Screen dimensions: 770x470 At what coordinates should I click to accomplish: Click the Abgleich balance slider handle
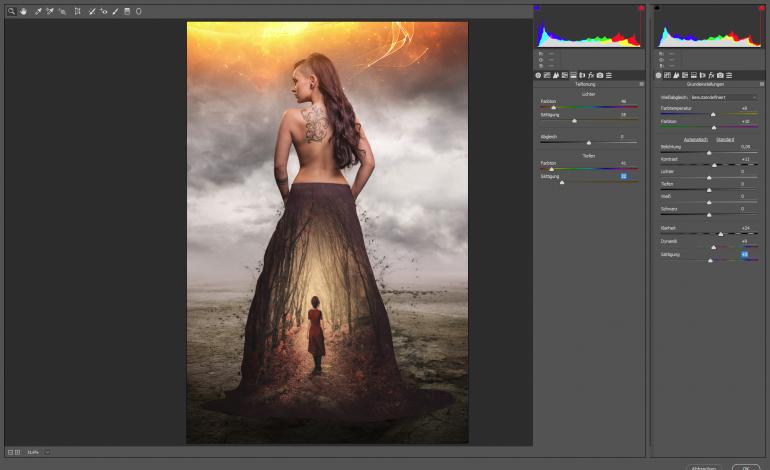click(589, 142)
